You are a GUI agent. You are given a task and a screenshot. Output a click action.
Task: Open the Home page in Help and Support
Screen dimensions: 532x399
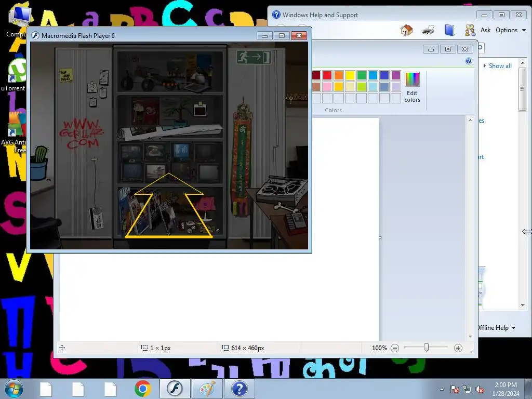coord(406,30)
